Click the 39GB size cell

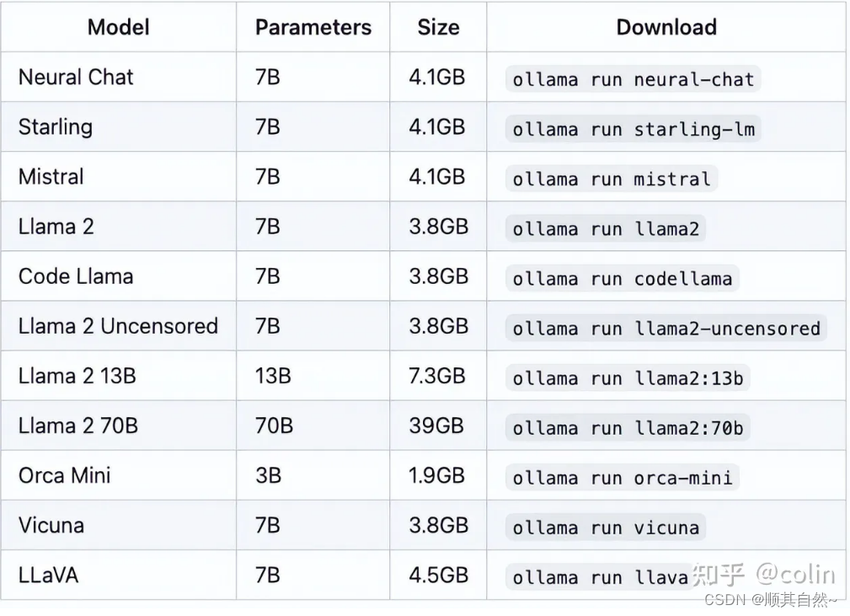436,426
